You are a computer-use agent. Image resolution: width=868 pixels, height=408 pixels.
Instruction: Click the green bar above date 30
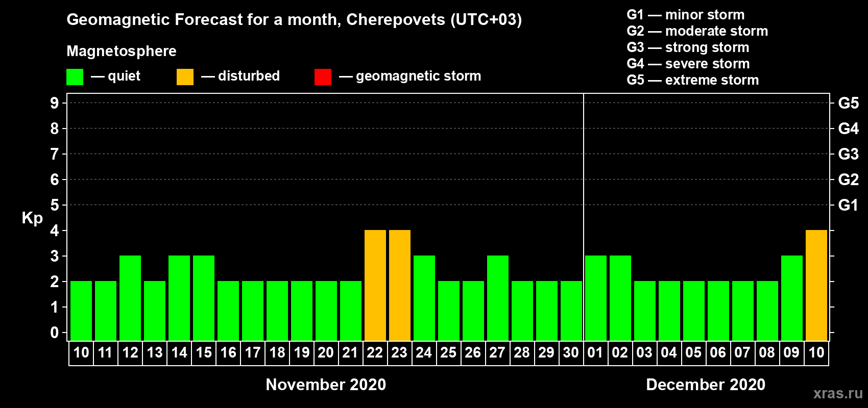click(571, 311)
